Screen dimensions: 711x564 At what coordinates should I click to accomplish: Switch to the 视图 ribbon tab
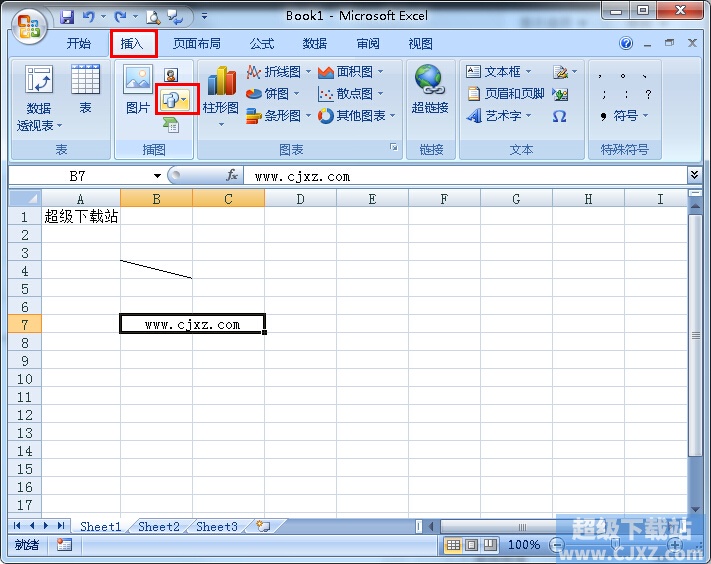tap(420, 44)
